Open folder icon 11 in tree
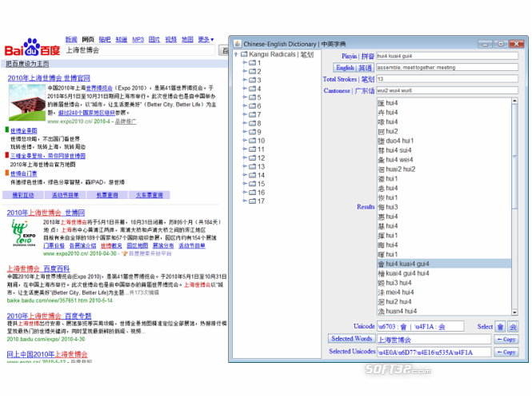The height and width of the screenshot is (398, 532). (x=252, y=149)
